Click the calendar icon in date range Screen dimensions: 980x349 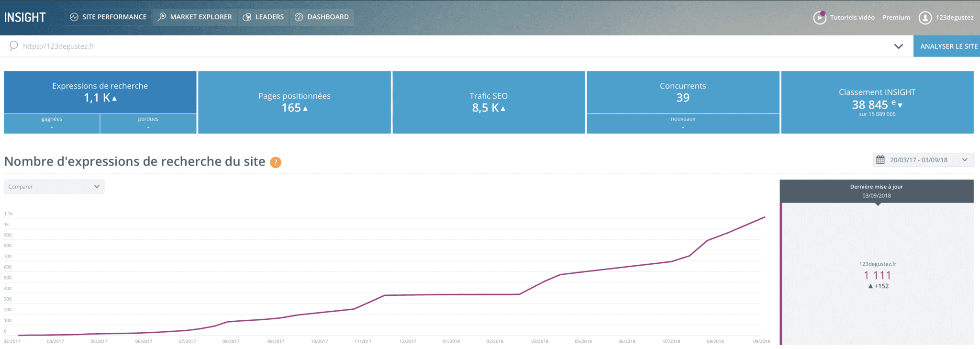(x=880, y=160)
